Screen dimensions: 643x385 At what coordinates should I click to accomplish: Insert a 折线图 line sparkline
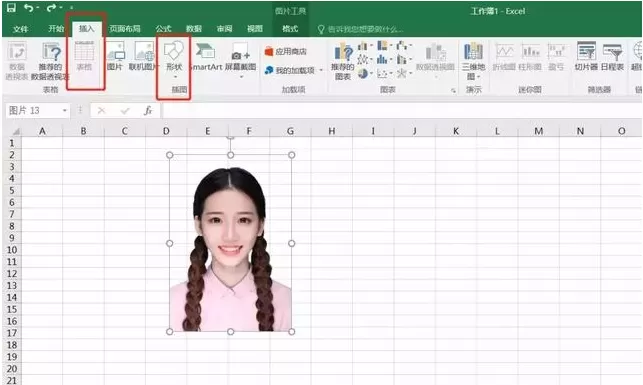pos(504,57)
